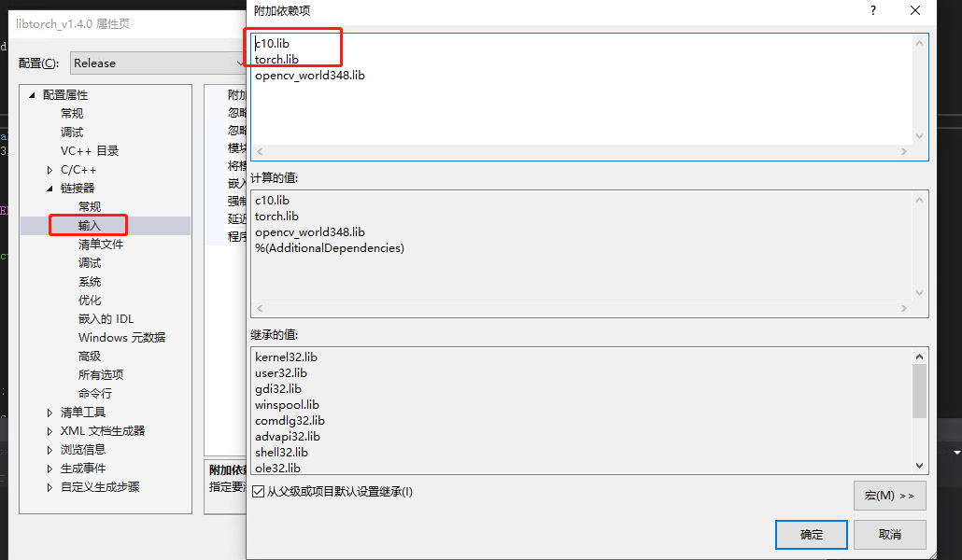962x560 pixels.
Task: Expand the 生成事件 node
Action: pos(50,468)
